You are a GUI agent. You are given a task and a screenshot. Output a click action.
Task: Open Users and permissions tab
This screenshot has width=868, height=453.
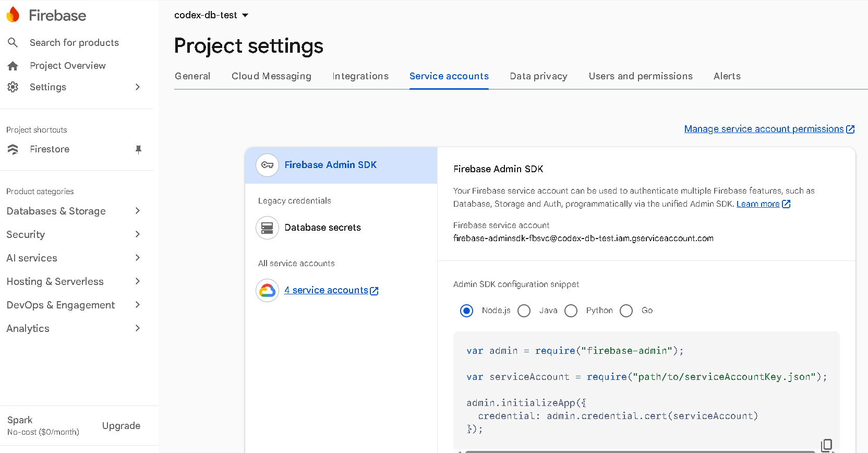click(x=641, y=76)
